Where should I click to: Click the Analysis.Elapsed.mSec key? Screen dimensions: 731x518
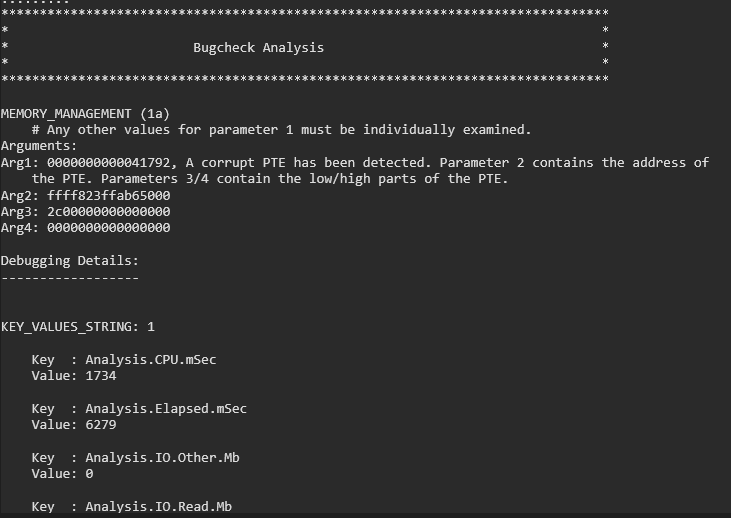[x=166, y=408]
